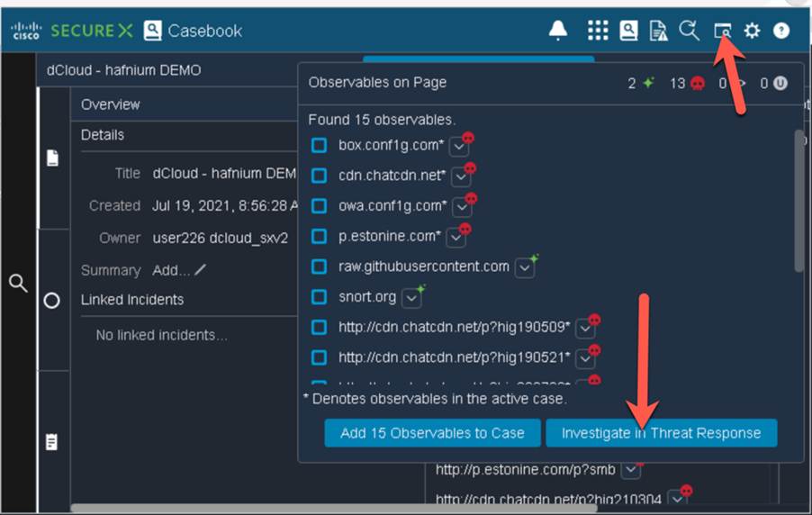
Task: Click the Cisco logo
Action: click(26, 31)
